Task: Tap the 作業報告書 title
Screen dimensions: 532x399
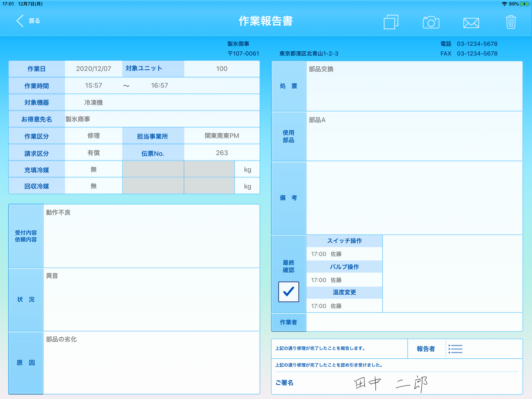Action: point(266,21)
